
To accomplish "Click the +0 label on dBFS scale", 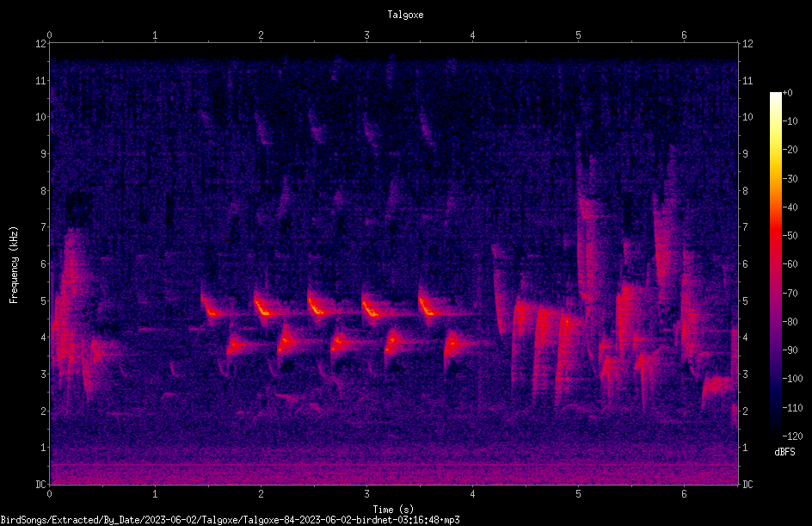I will tap(788, 93).
